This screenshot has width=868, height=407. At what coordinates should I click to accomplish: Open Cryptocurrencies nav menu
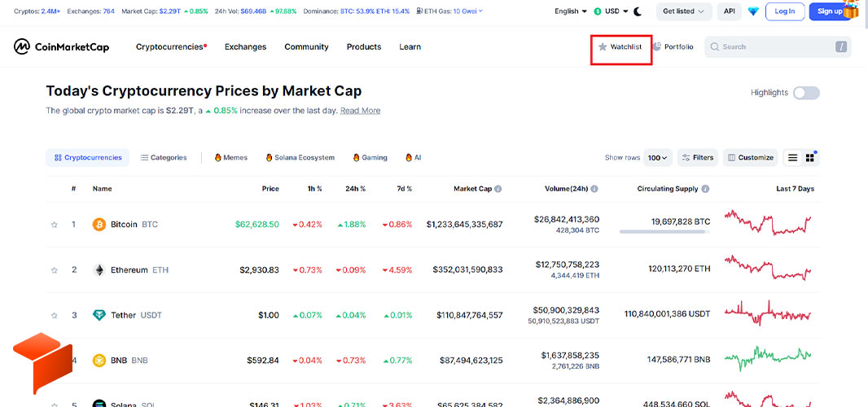coord(171,47)
